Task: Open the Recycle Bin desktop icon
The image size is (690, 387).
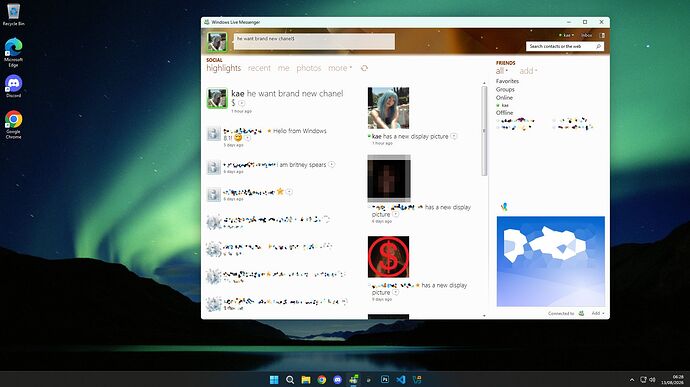Action: [x=13, y=14]
